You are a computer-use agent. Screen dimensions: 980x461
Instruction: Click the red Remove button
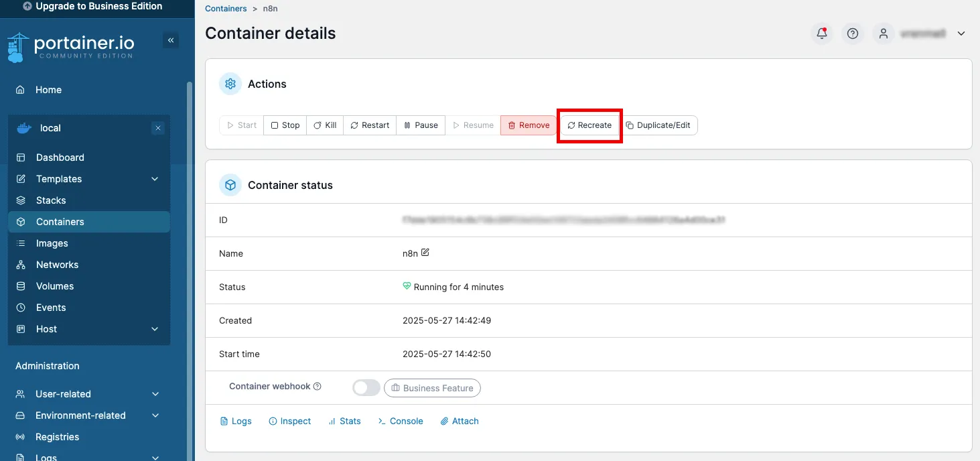pyautogui.click(x=529, y=125)
